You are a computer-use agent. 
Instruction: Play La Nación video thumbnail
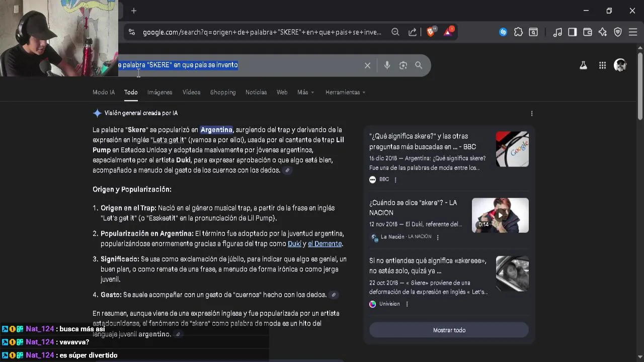[x=500, y=215]
